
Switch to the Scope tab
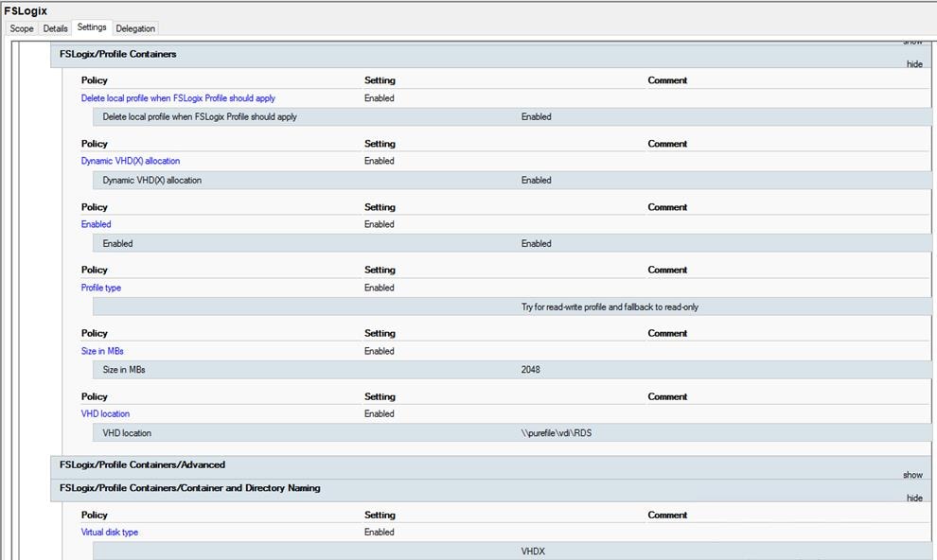point(21,28)
